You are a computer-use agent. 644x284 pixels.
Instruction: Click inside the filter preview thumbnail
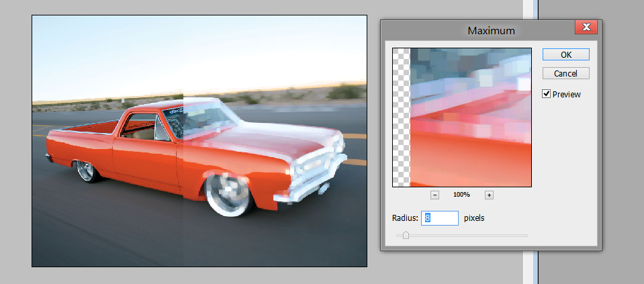462,117
